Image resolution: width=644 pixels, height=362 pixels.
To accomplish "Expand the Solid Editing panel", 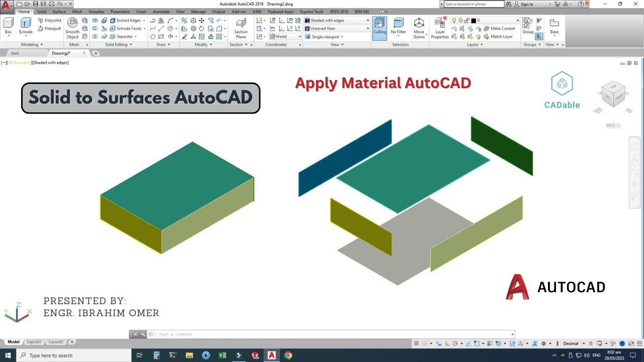I will (x=118, y=45).
